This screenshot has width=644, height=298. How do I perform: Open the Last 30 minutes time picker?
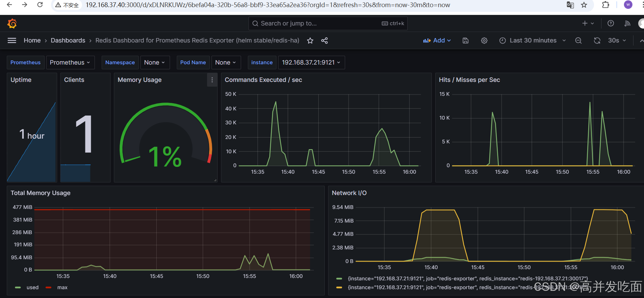tap(532, 40)
